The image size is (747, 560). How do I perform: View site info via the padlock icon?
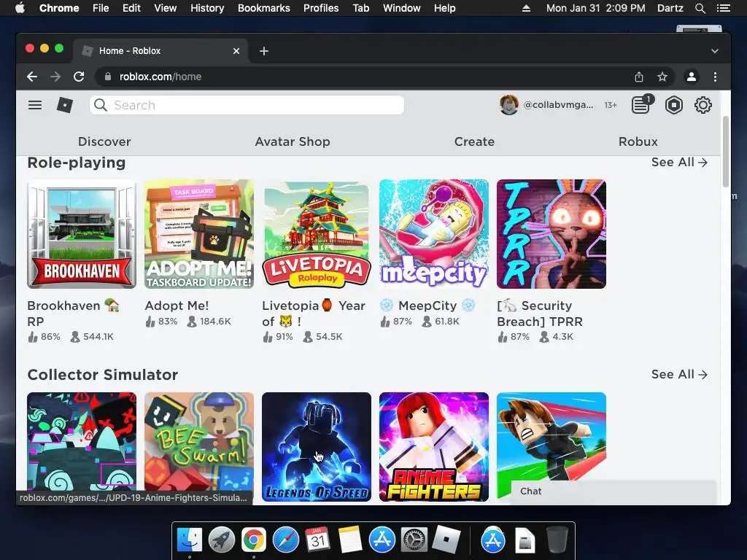[x=108, y=77]
